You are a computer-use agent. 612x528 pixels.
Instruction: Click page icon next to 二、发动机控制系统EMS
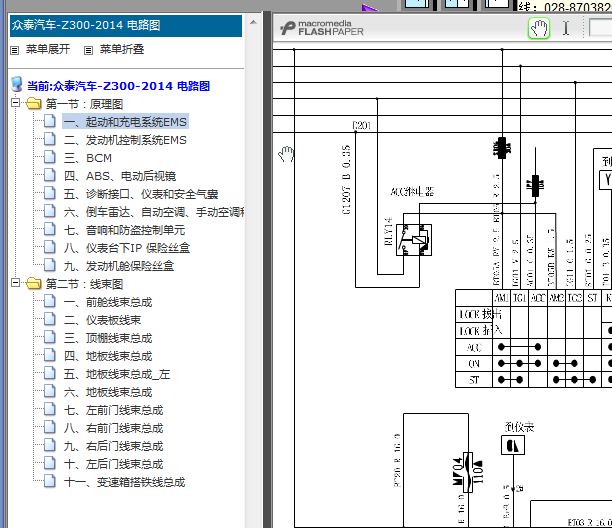[x=50, y=139]
